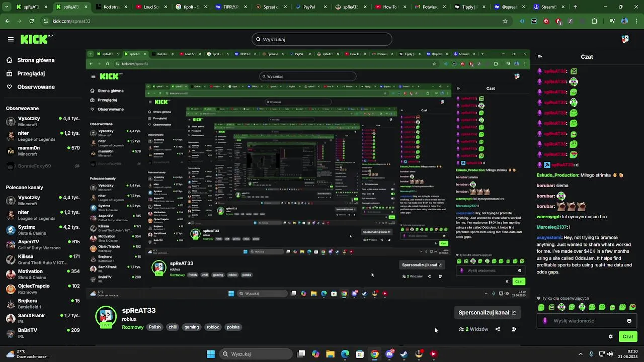
Task: Open Microsoft Store from the taskbar
Action: [360, 354]
